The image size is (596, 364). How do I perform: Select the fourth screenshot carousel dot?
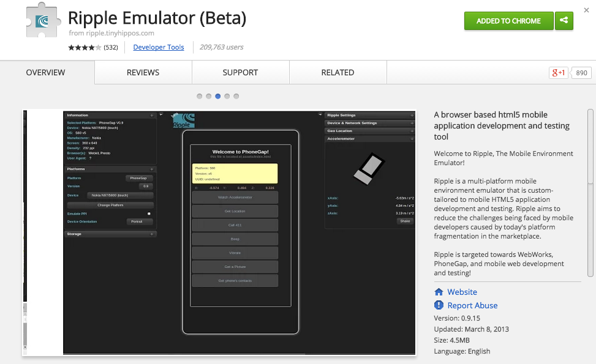click(227, 97)
